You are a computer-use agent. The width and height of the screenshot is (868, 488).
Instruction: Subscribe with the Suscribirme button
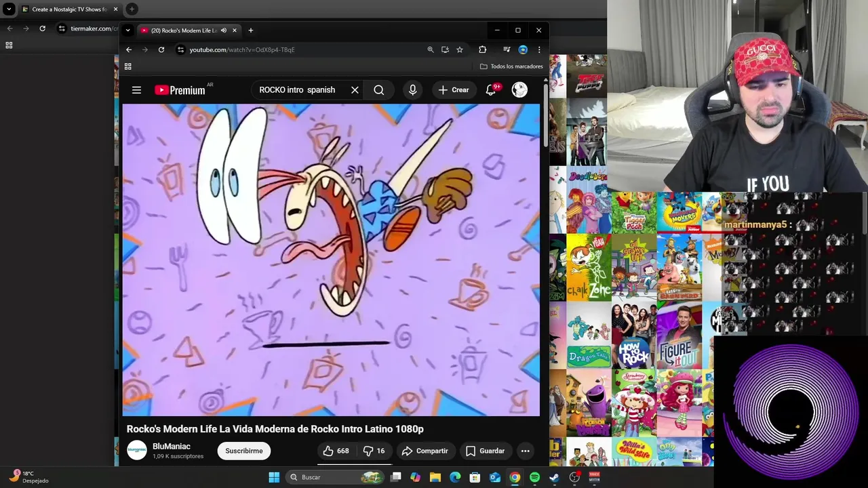(244, 451)
